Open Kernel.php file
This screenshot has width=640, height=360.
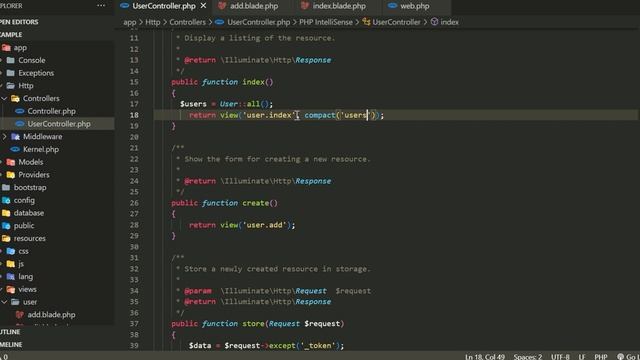(x=41, y=149)
